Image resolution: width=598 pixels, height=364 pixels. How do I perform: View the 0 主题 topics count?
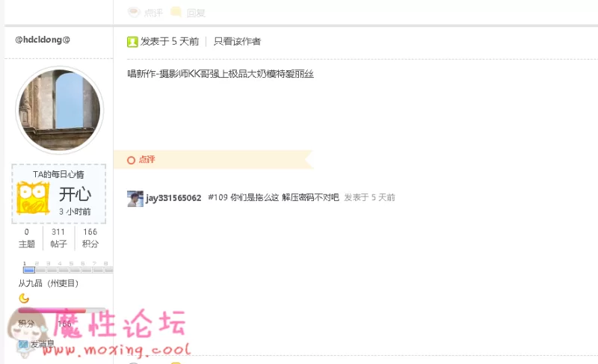(27, 238)
